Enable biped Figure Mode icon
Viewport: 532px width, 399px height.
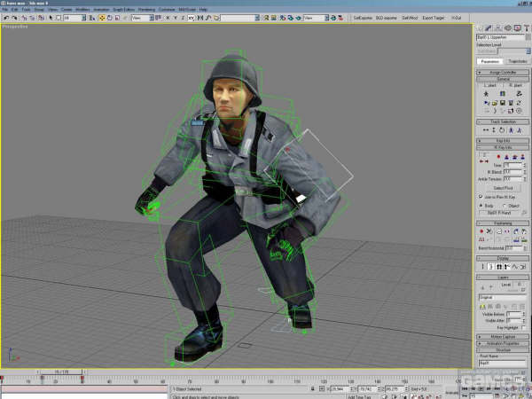pyautogui.click(x=486, y=94)
